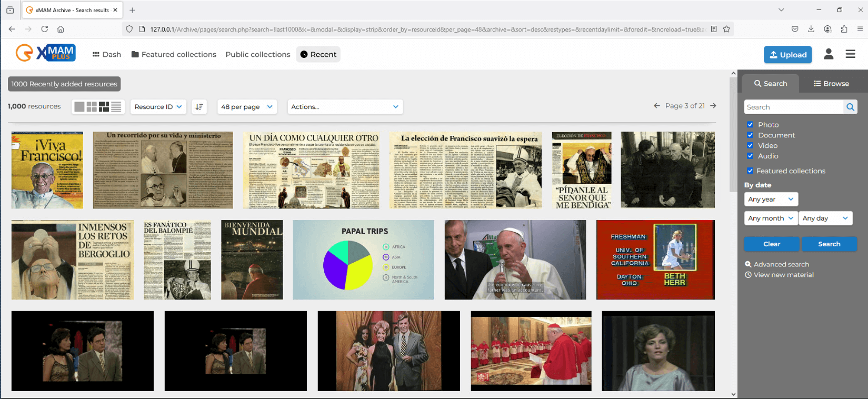Open the Papal Trips pie chart thumbnail
The width and height of the screenshot is (868, 399).
[x=363, y=260]
